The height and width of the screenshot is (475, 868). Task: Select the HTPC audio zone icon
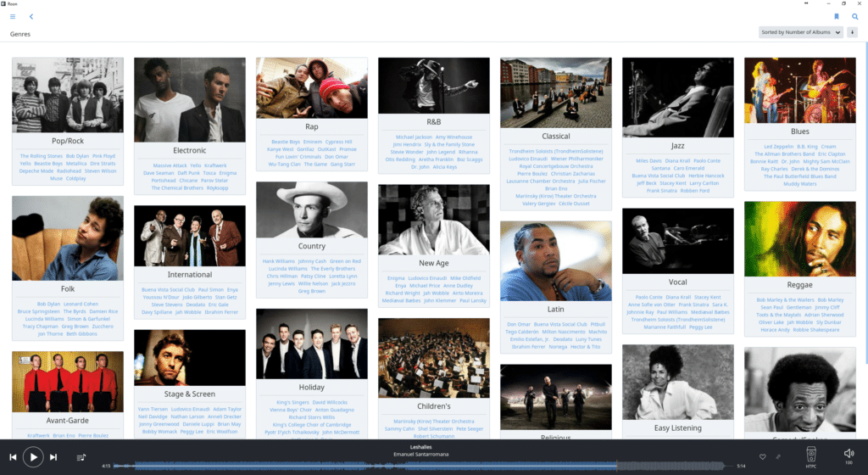pos(811,456)
